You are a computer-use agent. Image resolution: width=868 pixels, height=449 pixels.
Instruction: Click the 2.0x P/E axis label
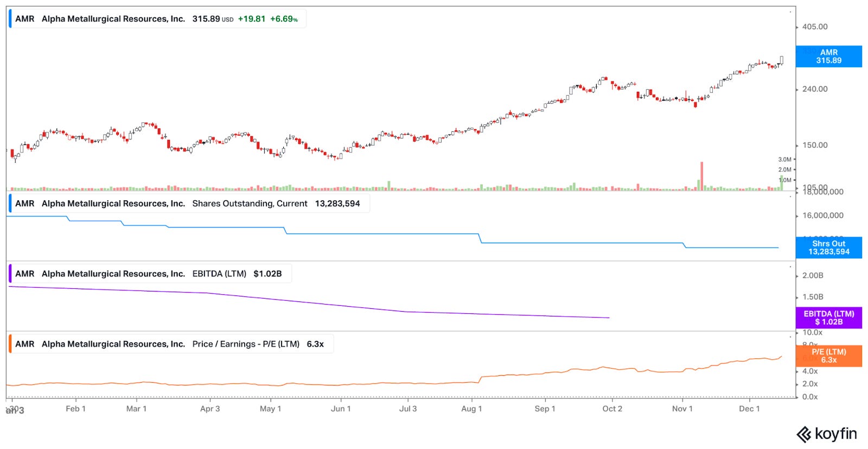[810, 384]
